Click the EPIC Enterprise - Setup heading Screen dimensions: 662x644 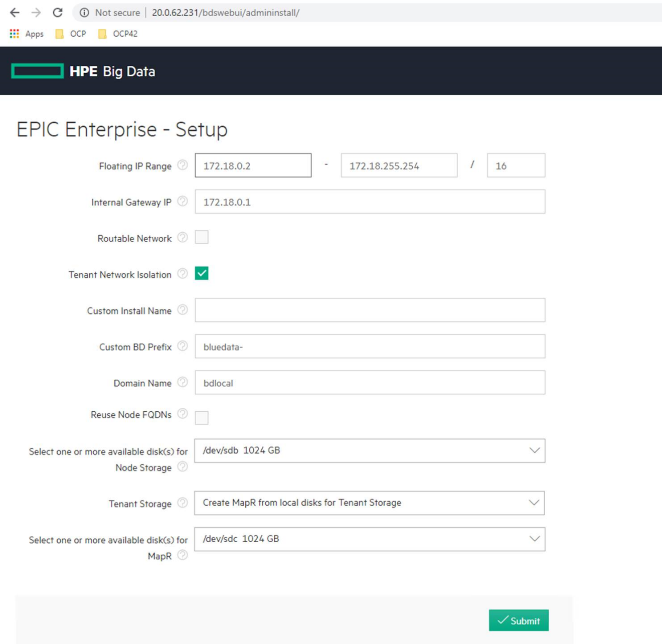pyautogui.click(x=122, y=129)
